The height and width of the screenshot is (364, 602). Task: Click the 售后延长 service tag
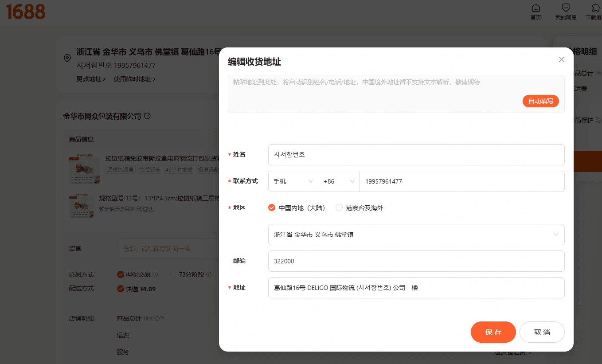point(149,169)
